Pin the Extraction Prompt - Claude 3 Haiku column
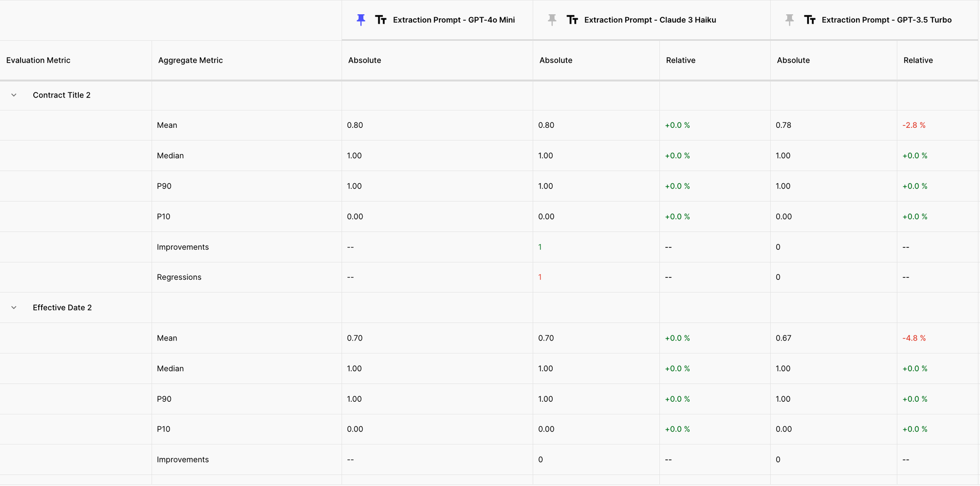Viewport: 980px width, 486px height. (552, 20)
